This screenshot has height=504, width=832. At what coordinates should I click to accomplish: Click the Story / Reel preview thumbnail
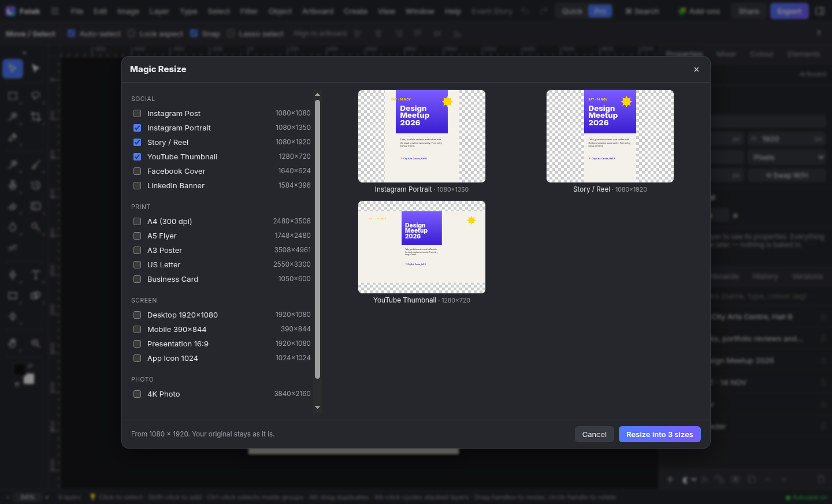(x=610, y=136)
